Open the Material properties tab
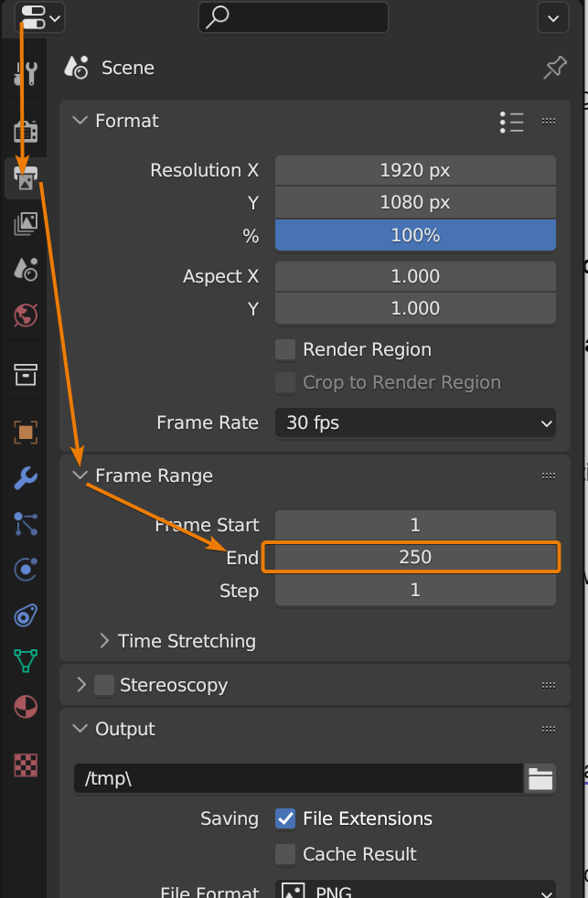 coord(25,706)
